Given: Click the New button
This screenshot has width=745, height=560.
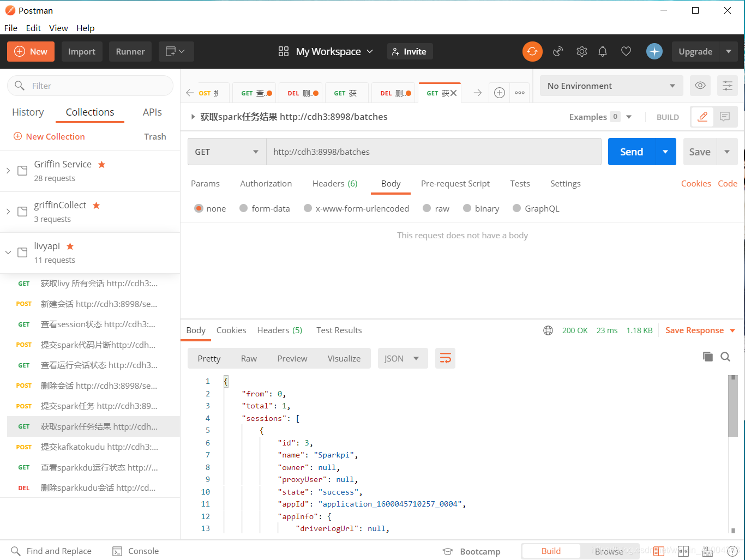Looking at the screenshot, I should (31, 51).
